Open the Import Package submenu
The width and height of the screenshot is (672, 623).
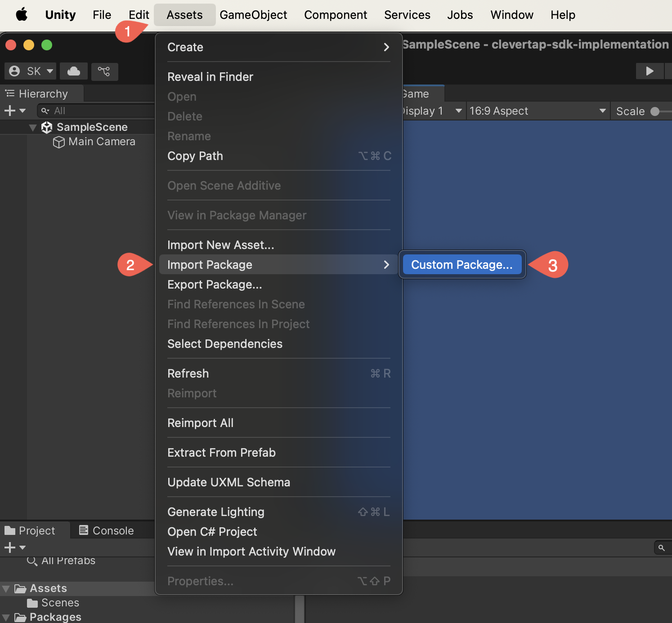[279, 264]
